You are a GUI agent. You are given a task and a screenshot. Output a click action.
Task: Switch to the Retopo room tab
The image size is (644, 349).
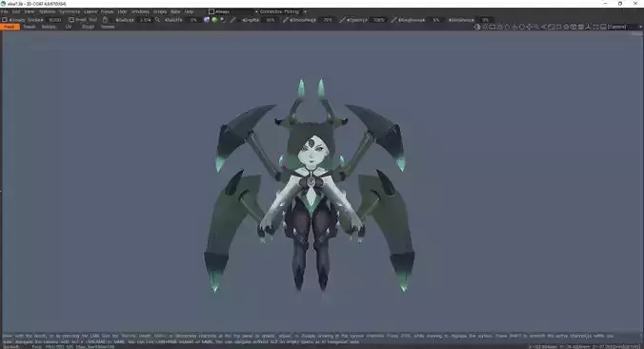pyautogui.click(x=49, y=27)
